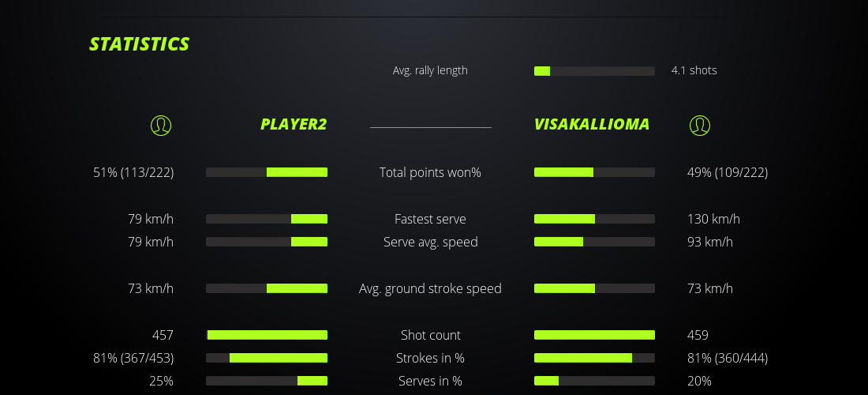868x395 pixels.
Task: Click Visakallioma's Fastest serve bar
Action: [x=594, y=219]
